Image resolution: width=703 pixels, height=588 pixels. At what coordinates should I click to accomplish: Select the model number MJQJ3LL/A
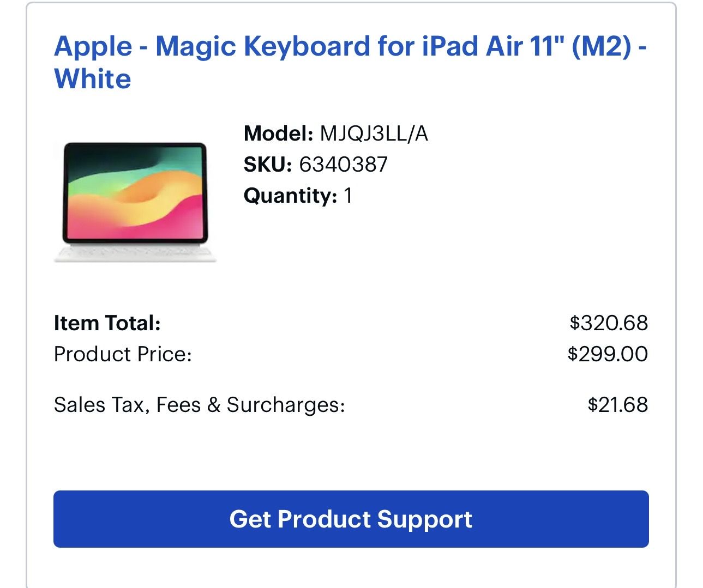click(374, 134)
